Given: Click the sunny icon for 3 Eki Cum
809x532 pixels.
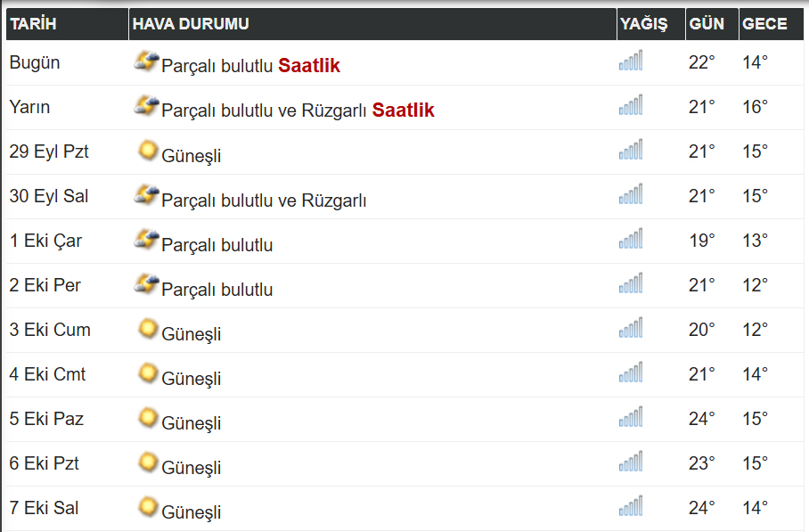Looking at the screenshot, I should 148,329.
